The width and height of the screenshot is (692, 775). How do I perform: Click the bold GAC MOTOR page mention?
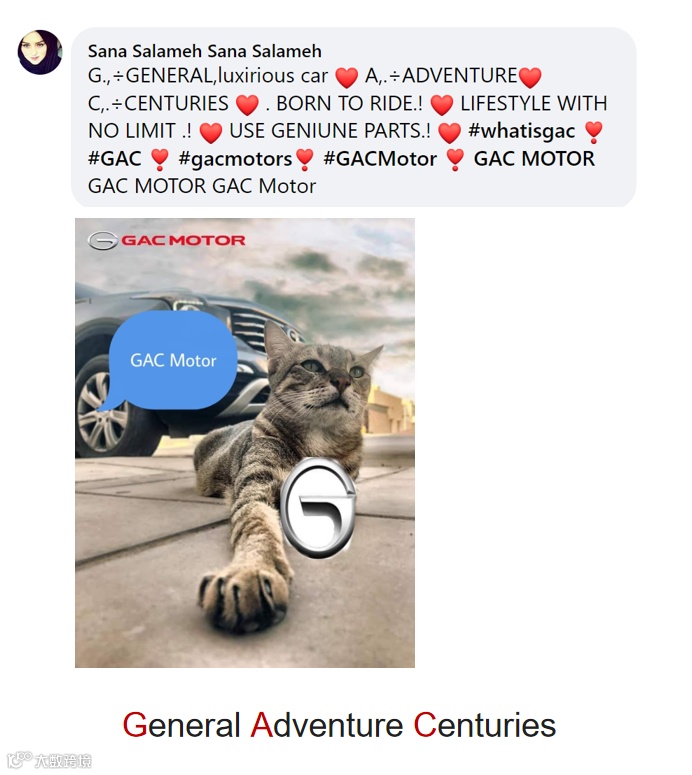pos(534,159)
